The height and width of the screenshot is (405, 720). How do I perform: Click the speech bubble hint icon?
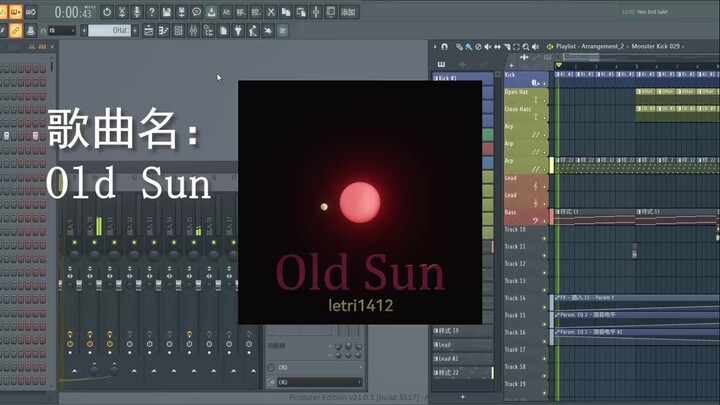click(x=196, y=12)
